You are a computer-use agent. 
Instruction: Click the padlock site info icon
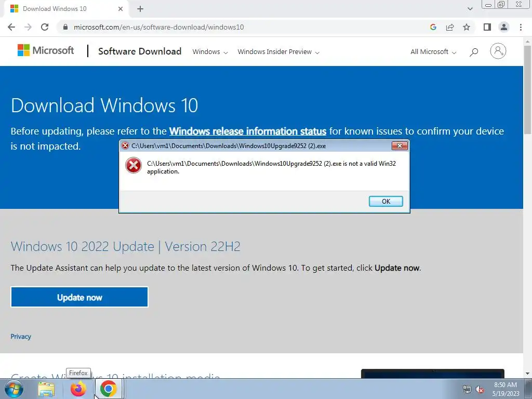point(65,27)
